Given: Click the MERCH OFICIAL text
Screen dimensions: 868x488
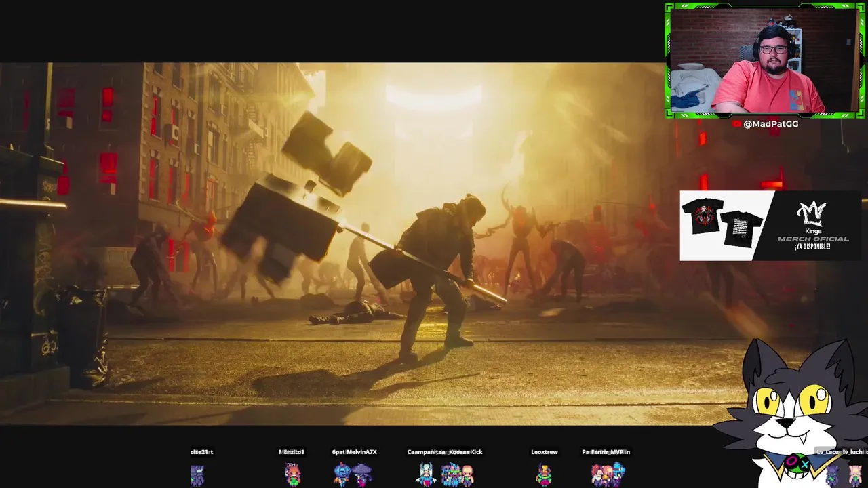Looking at the screenshot, I should click(x=813, y=239).
